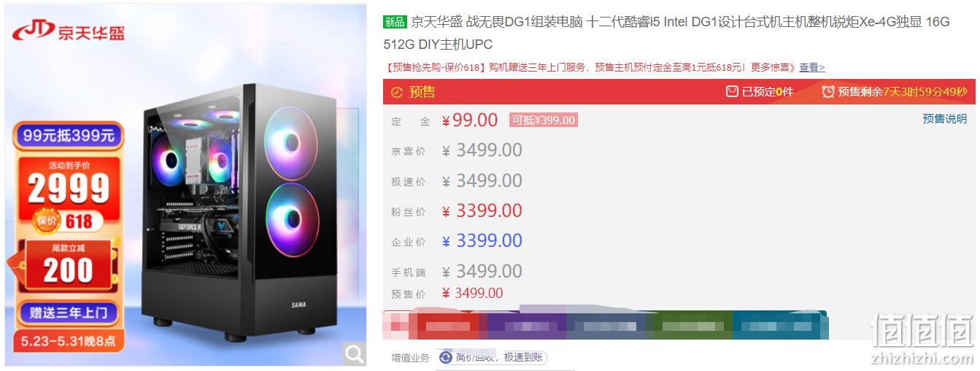
Task: Click the 赠送三年上门 banner on image
Action: coord(69,313)
